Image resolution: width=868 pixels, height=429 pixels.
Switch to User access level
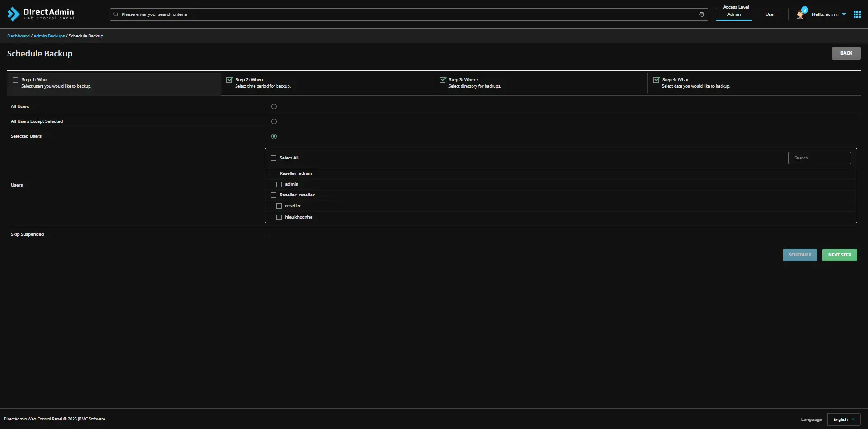770,14
